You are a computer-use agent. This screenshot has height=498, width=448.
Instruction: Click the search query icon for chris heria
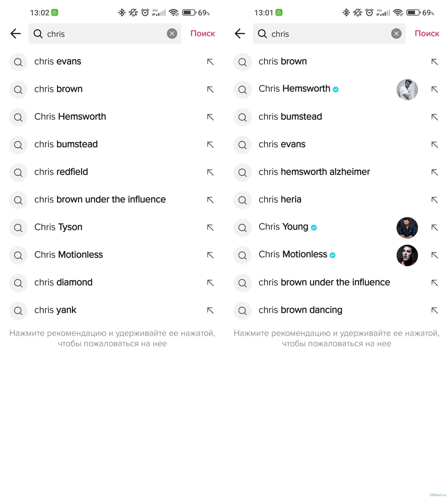[x=243, y=200]
